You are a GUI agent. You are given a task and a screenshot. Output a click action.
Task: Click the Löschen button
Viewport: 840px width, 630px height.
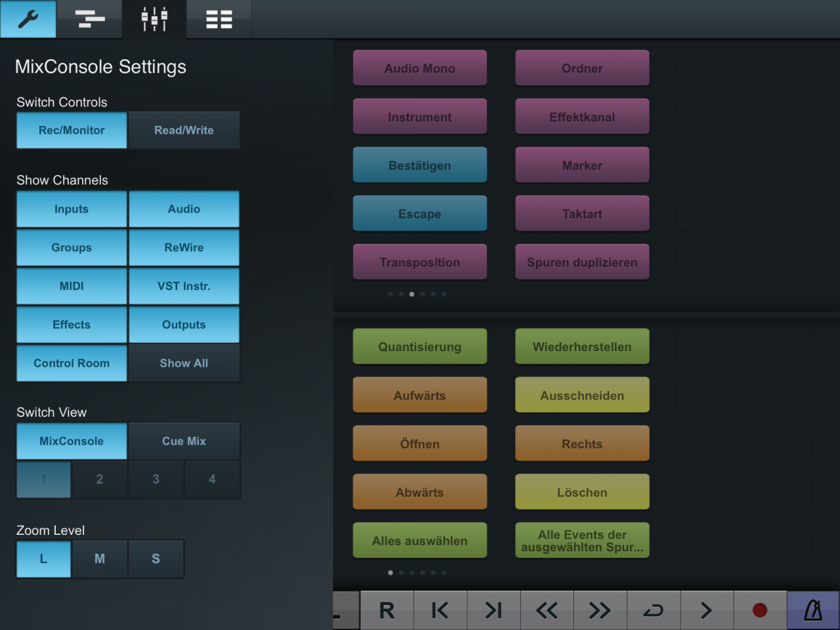582,492
